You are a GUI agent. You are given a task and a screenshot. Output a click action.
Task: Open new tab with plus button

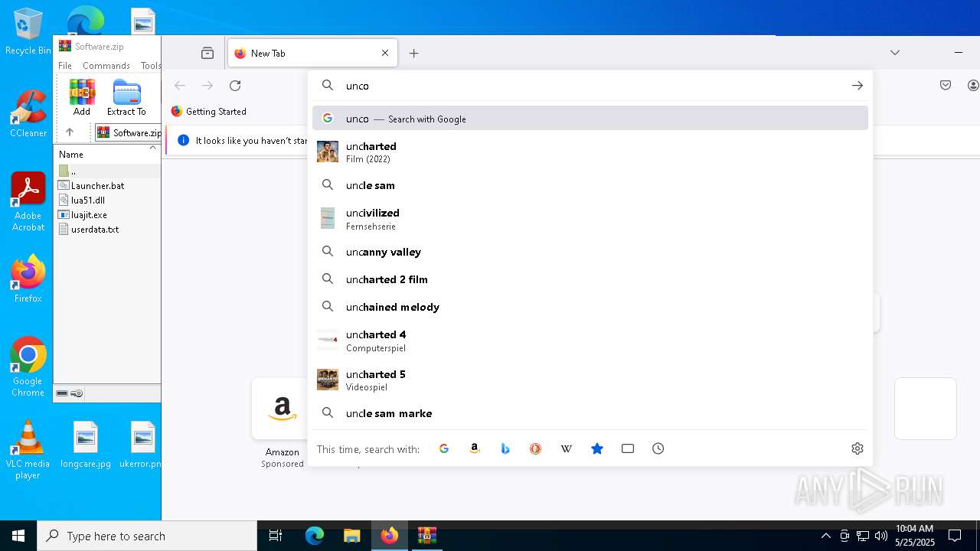(x=414, y=53)
